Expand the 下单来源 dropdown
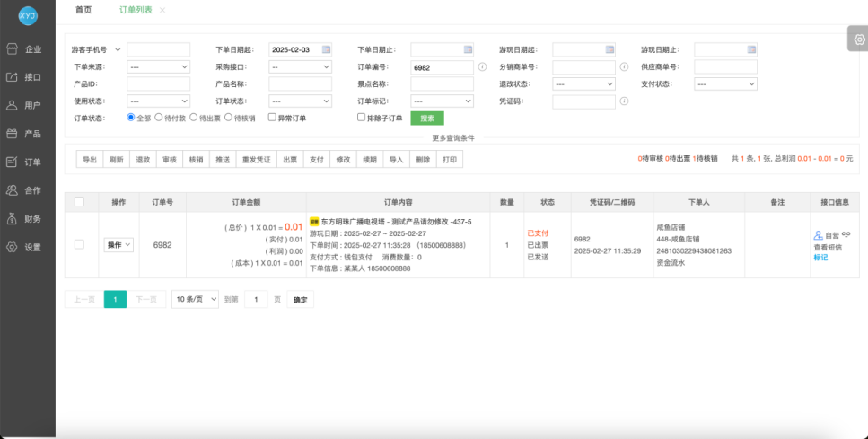This screenshot has width=868, height=439. coord(158,66)
